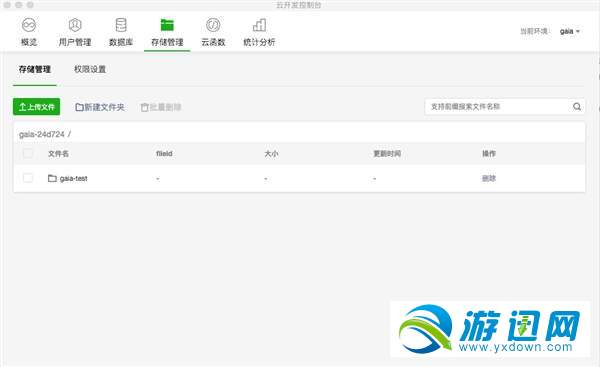Open the gaia-test folder name

pos(73,178)
